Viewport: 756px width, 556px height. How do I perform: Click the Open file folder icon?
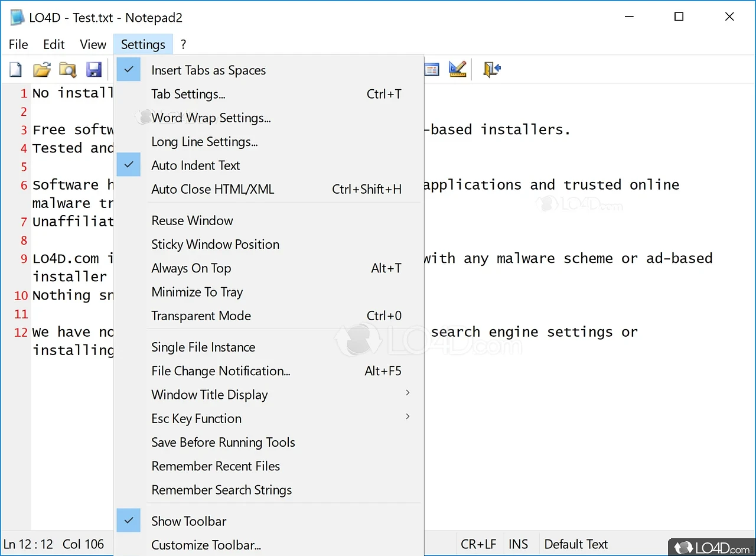41,70
